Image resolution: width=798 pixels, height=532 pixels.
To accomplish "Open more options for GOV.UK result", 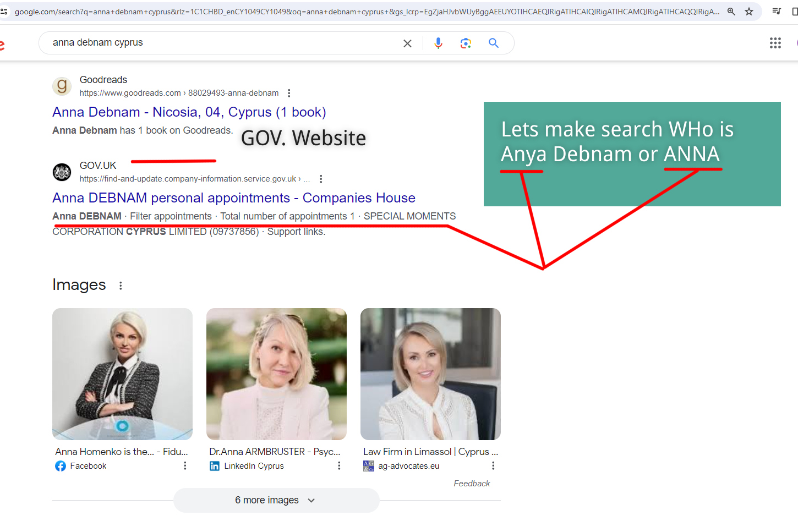I will tap(321, 179).
